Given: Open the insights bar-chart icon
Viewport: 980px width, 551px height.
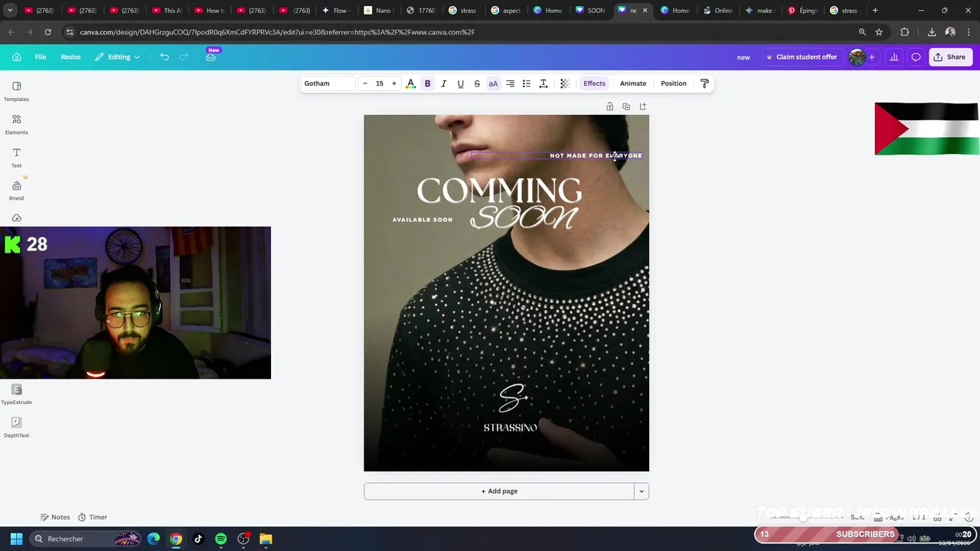Looking at the screenshot, I should pos(893,57).
